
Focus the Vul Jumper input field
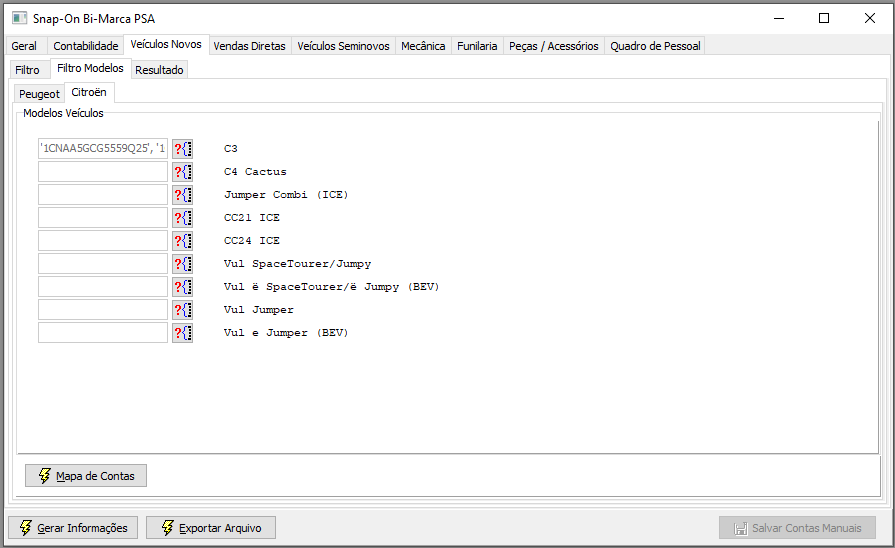point(103,310)
